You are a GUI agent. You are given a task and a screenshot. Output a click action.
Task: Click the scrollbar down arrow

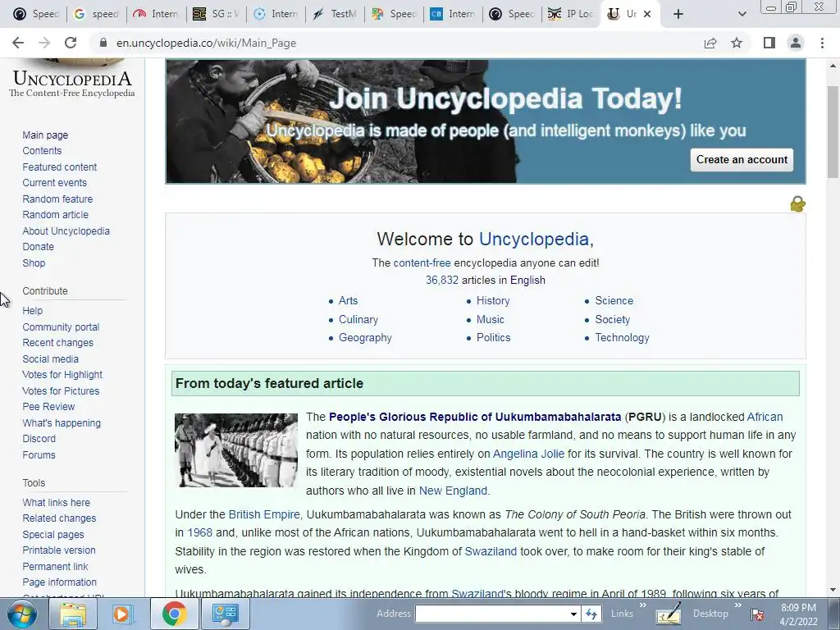[x=833, y=591]
